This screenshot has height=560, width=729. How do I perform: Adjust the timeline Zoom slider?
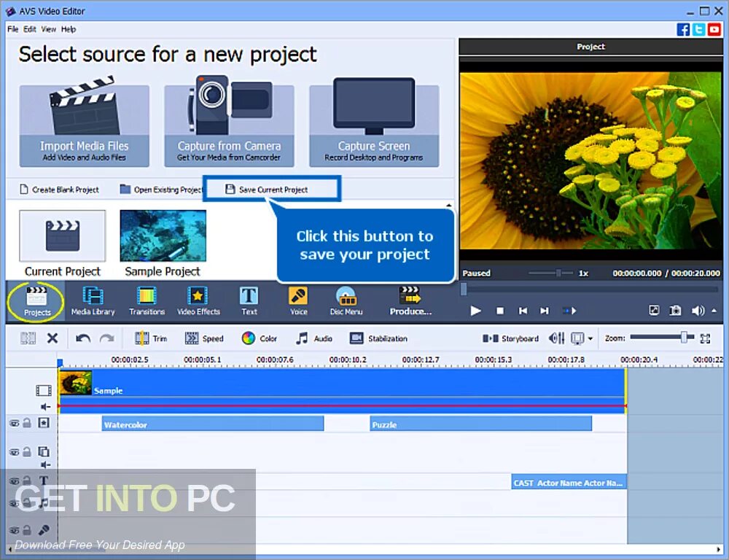[x=684, y=337]
